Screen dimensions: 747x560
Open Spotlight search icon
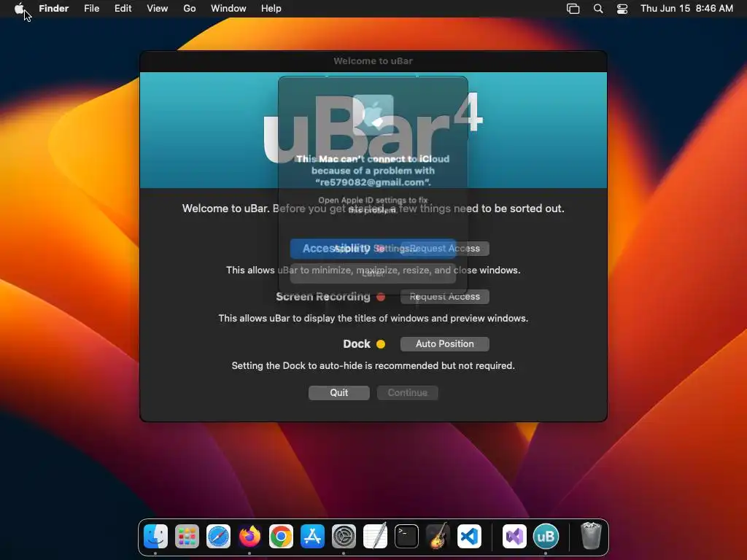(598, 9)
